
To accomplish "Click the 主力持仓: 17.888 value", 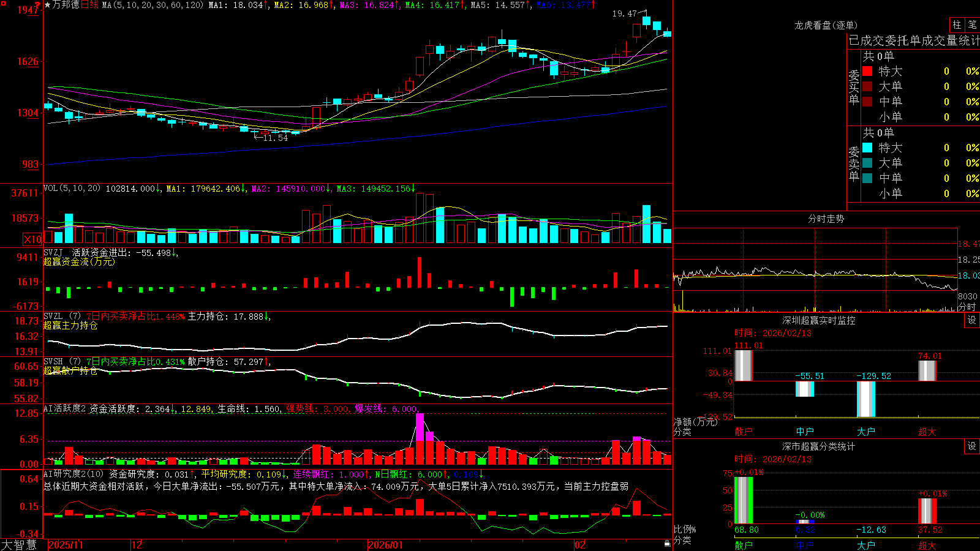I will tap(229, 317).
